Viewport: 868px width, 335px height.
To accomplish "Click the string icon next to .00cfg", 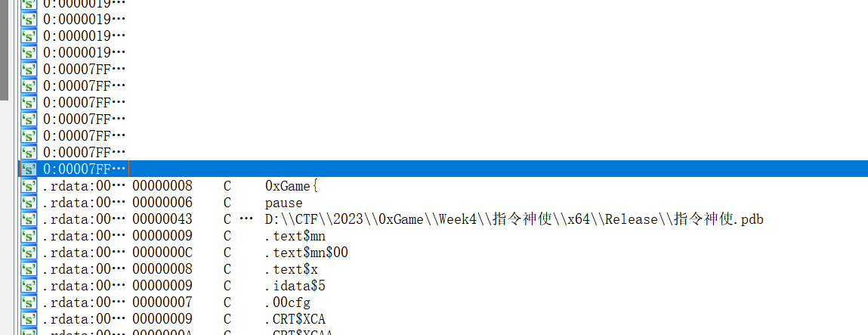I will 29,302.
